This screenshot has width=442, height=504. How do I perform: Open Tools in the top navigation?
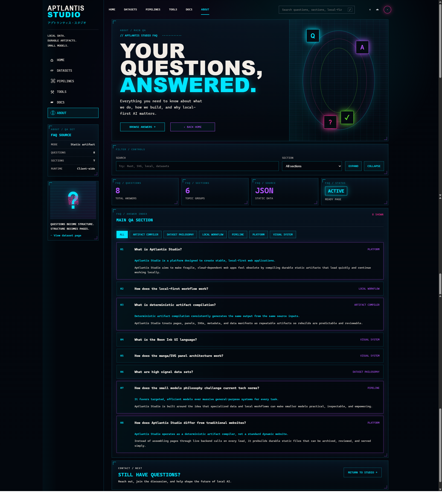point(173,10)
